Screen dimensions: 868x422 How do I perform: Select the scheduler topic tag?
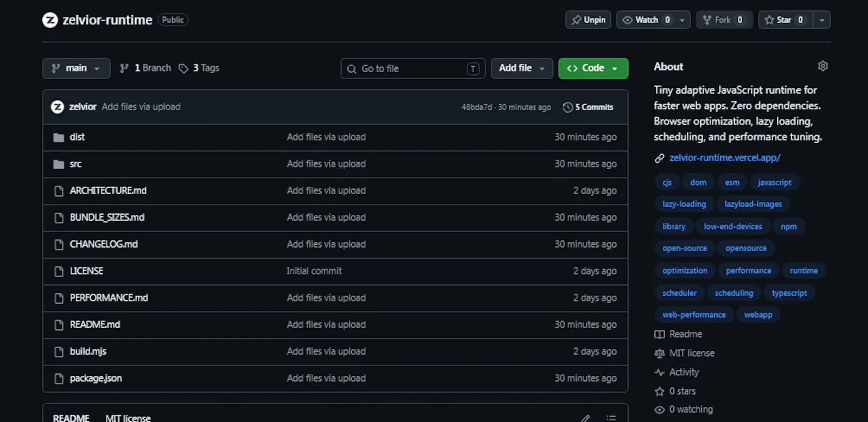(x=679, y=293)
